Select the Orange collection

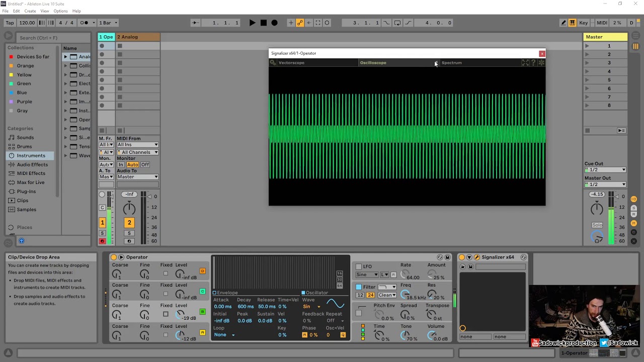(x=25, y=66)
